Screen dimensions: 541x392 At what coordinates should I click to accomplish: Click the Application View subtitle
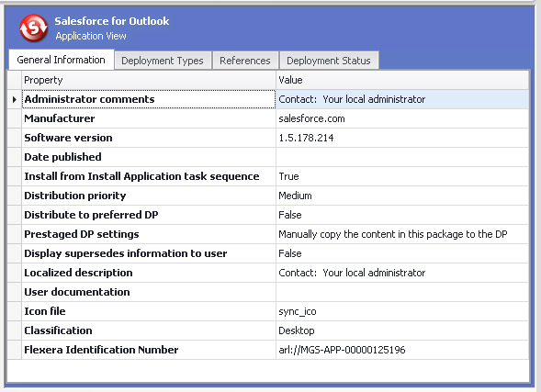(91, 36)
